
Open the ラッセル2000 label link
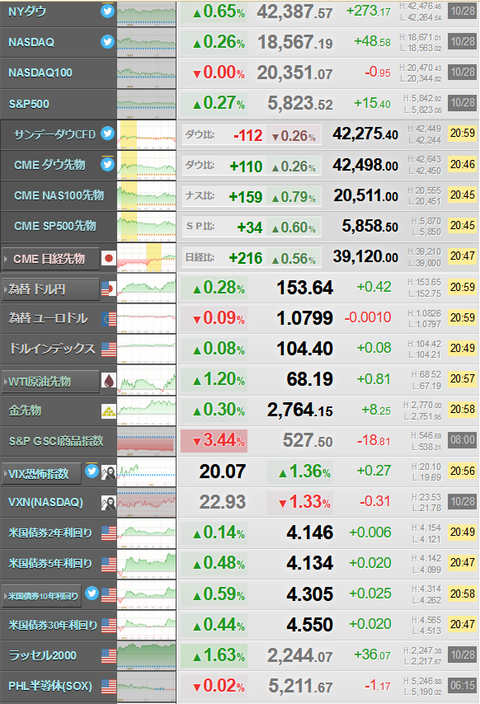coord(43,656)
